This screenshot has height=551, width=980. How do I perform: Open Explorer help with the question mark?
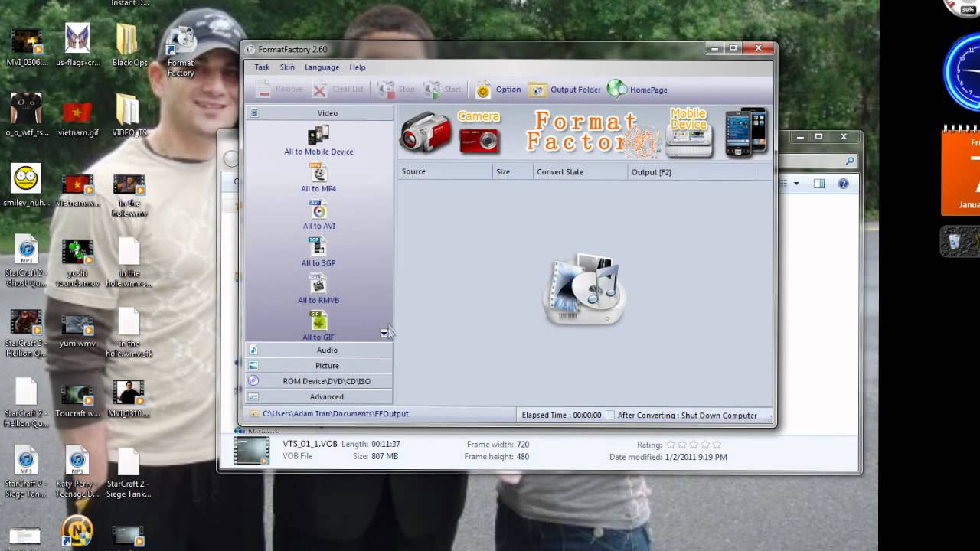(x=843, y=184)
